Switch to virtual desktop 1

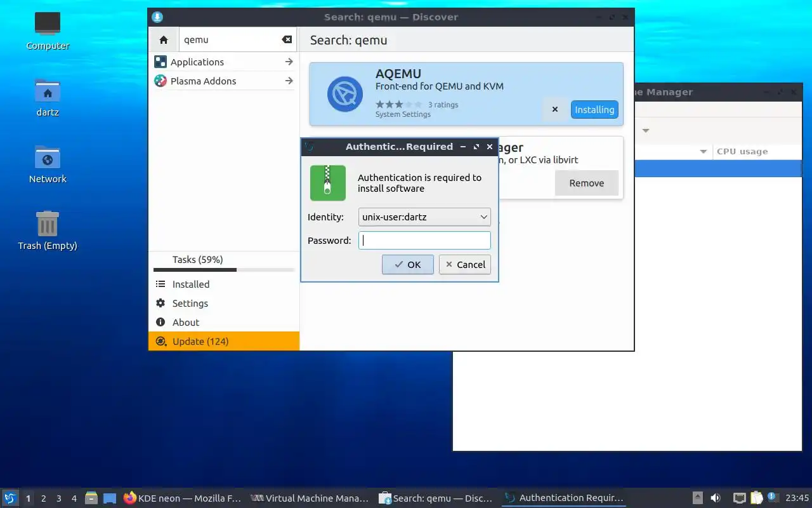point(28,498)
